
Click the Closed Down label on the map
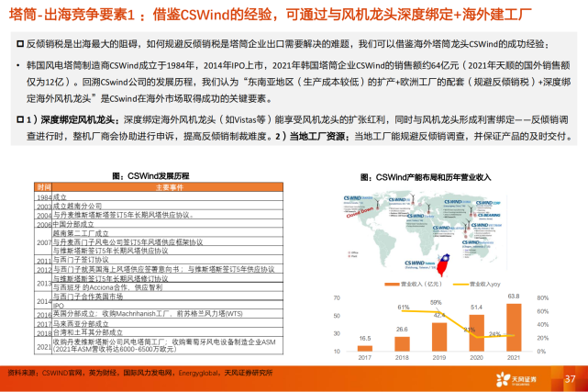point(360,213)
